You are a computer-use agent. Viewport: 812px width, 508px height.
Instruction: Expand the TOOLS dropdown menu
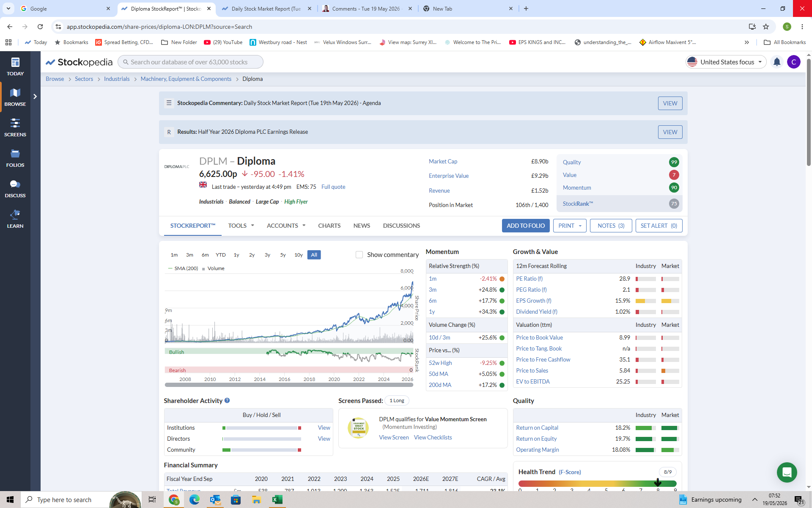[x=241, y=226]
